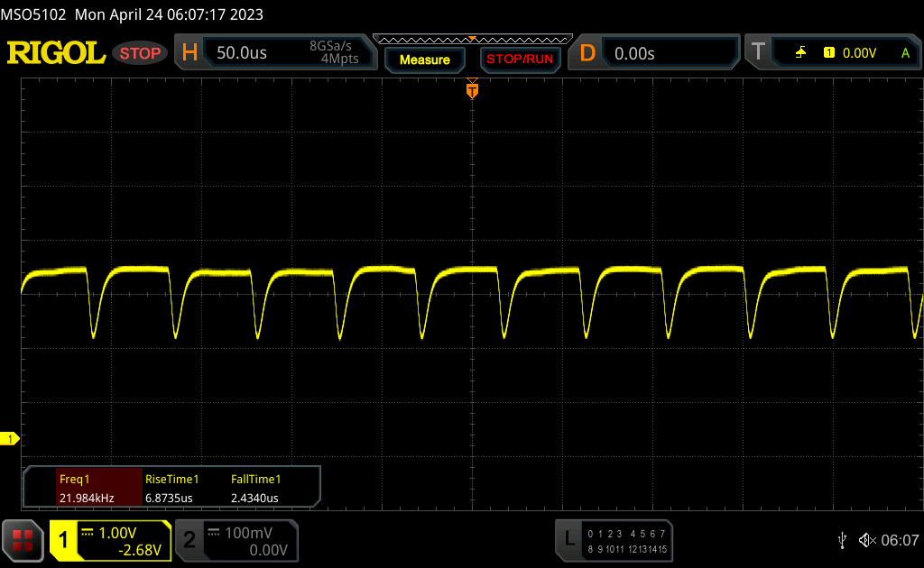The image size is (924, 568).
Task: Click the trigger auto mode A indicator
Action: point(905,53)
